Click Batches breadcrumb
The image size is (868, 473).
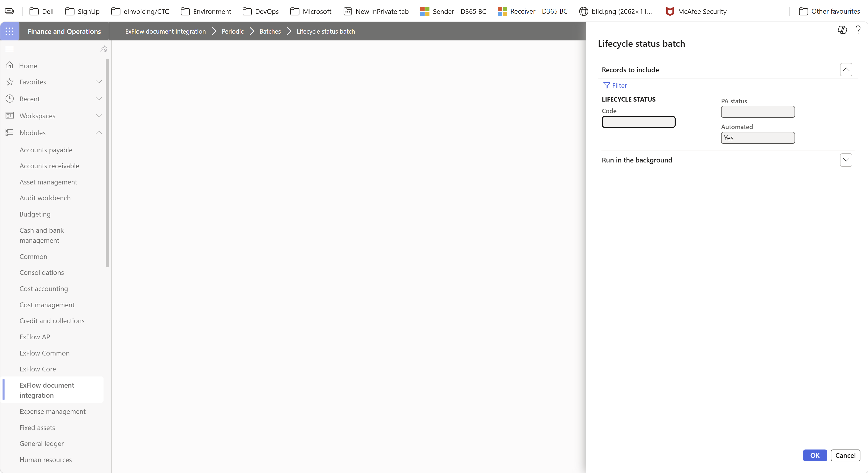pos(270,31)
